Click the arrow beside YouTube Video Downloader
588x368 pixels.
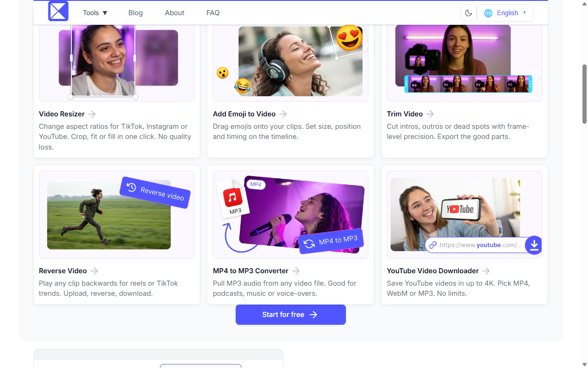click(486, 271)
